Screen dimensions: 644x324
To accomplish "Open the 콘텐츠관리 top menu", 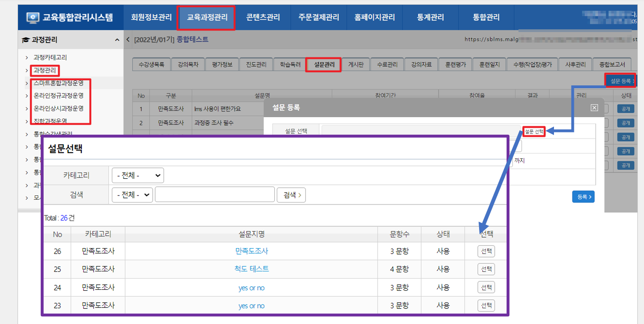I will tap(263, 18).
